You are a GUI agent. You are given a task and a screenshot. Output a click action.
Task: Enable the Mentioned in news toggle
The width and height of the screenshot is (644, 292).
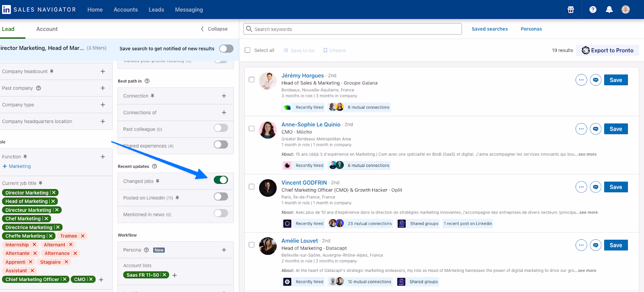(x=221, y=213)
